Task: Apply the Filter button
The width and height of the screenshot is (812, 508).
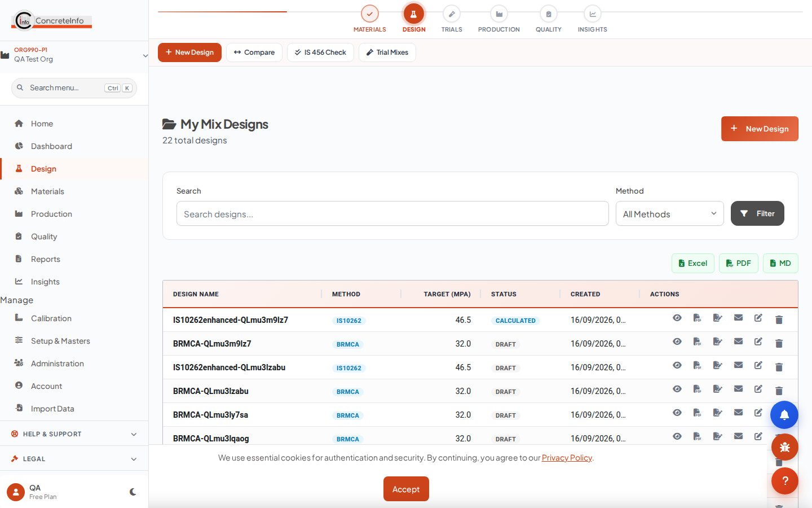Action: (757, 213)
